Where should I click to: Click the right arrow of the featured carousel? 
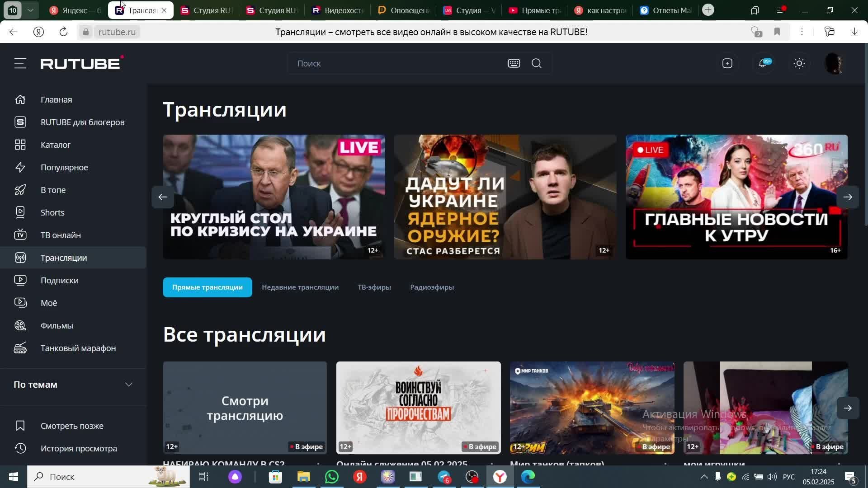(848, 197)
